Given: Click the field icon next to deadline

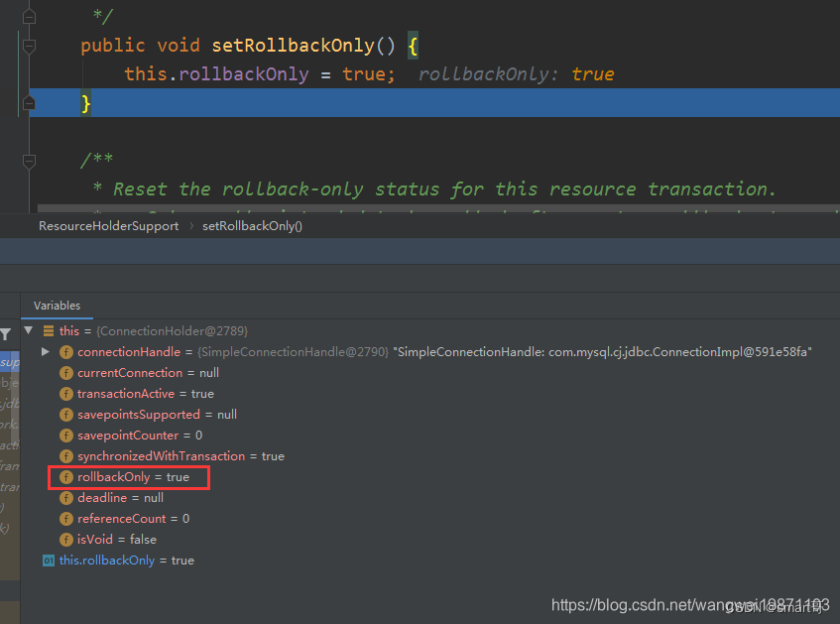Looking at the screenshot, I should tap(65, 499).
